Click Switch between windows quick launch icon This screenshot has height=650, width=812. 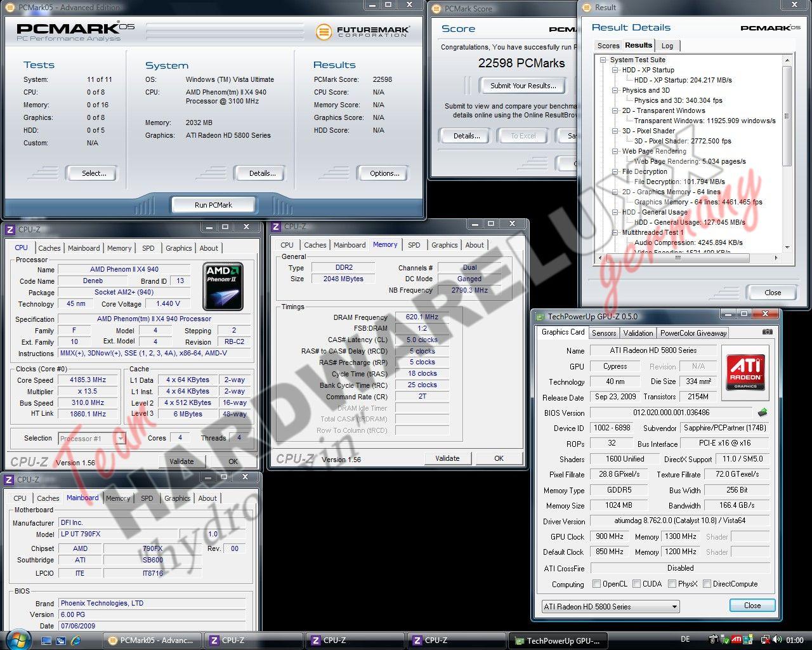coord(62,640)
